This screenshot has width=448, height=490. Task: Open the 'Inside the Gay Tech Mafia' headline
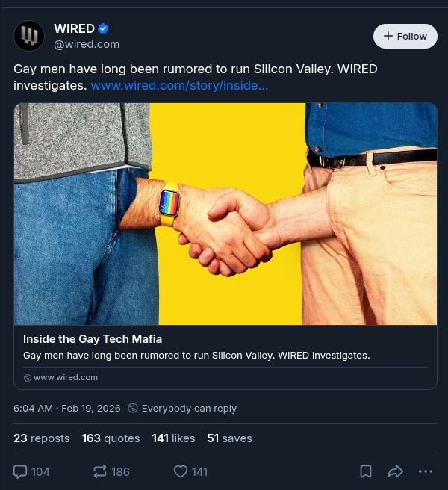(x=93, y=339)
